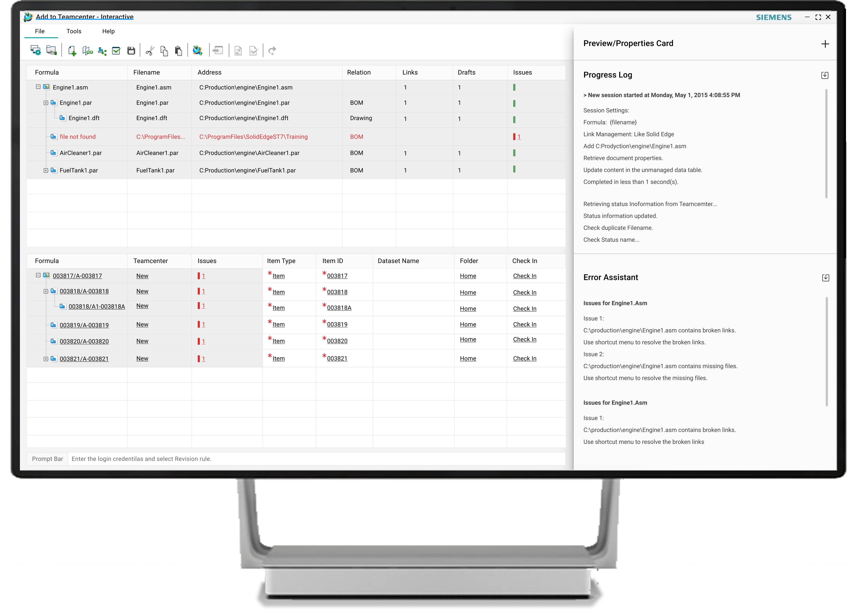The height and width of the screenshot is (616, 861).
Task: Click the New status link for 003819/A-003819
Action: point(142,325)
